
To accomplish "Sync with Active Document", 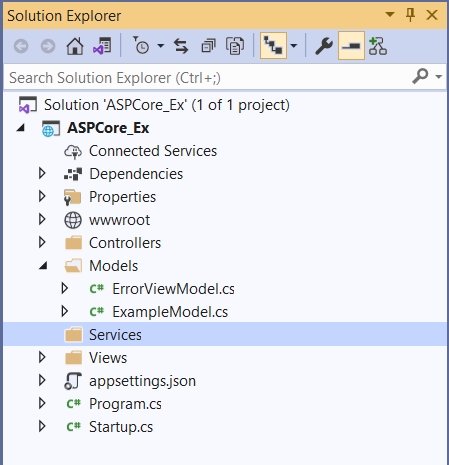I will [x=181, y=46].
